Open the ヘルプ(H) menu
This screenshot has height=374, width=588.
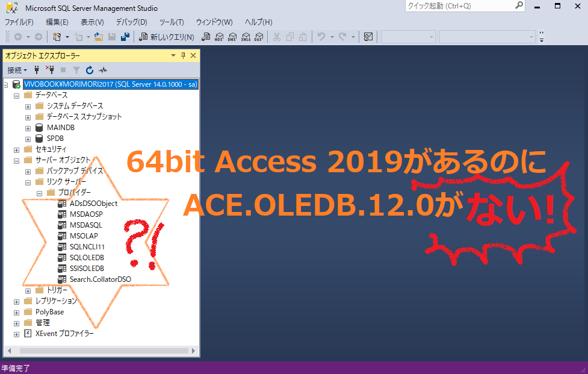click(258, 22)
